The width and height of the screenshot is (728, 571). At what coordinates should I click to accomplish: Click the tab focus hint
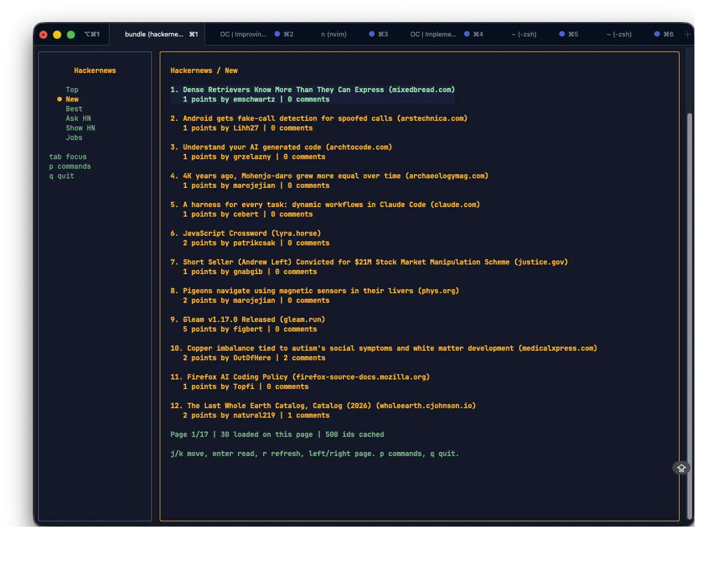[68, 157]
